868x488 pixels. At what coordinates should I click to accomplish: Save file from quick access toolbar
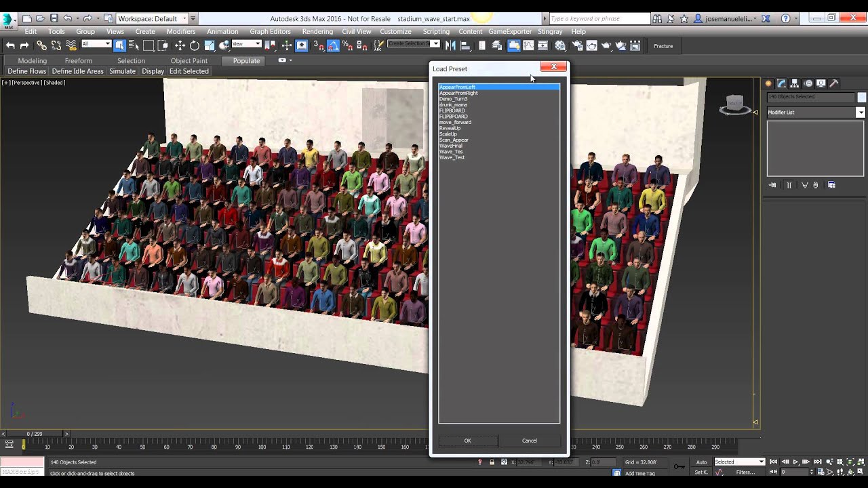pos(54,18)
